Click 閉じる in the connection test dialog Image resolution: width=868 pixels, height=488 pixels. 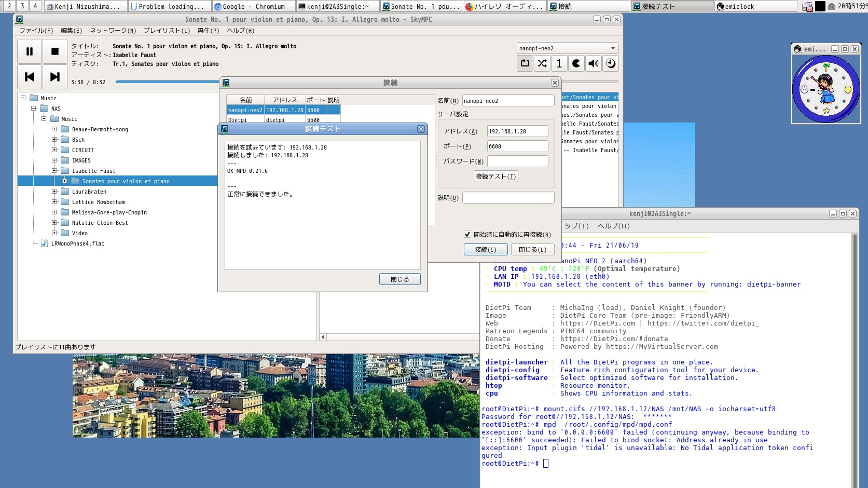pos(399,279)
